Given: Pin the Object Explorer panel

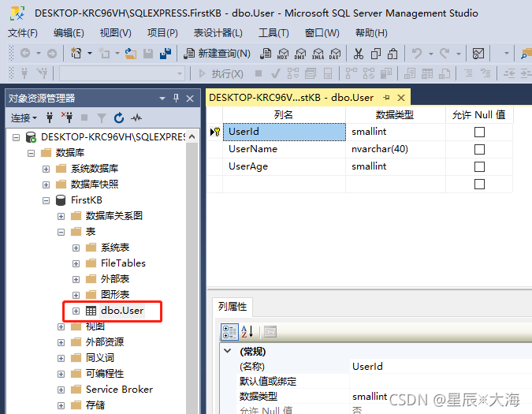Looking at the screenshot, I should point(176,98).
